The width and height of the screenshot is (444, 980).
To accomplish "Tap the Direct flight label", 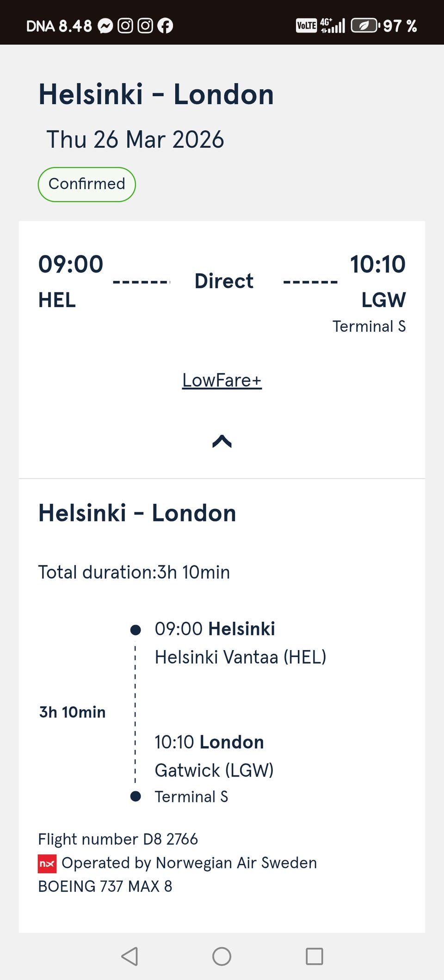I will pyautogui.click(x=224, y=281).
